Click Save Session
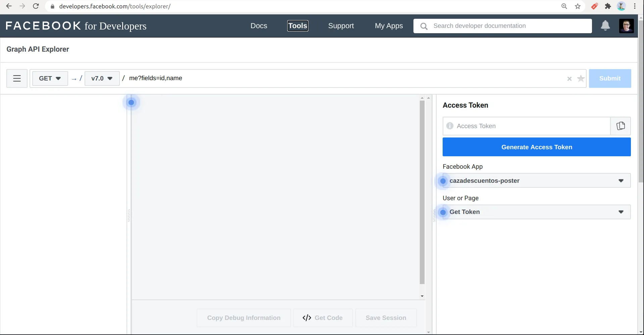 [386, 318]
